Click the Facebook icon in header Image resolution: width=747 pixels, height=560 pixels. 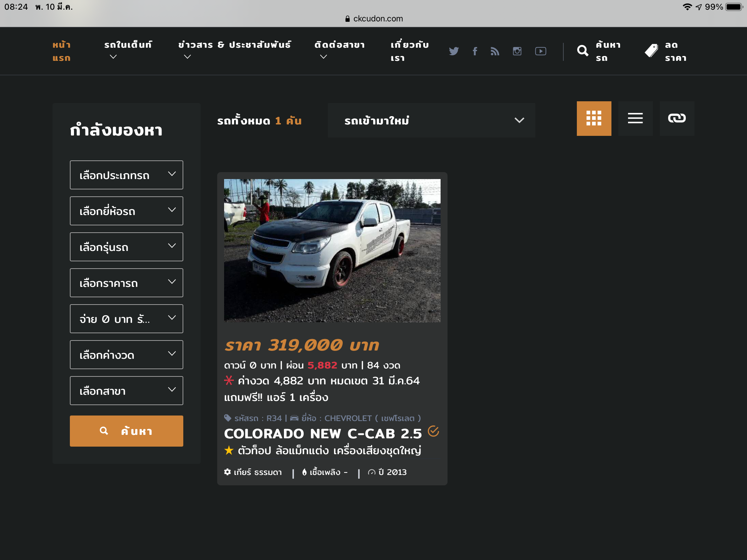(x=475, y=51)
